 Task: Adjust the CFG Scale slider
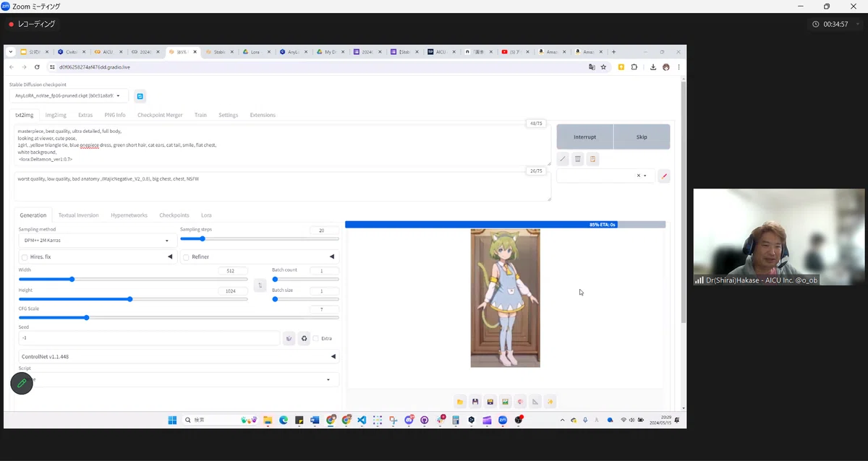(179, 317)
